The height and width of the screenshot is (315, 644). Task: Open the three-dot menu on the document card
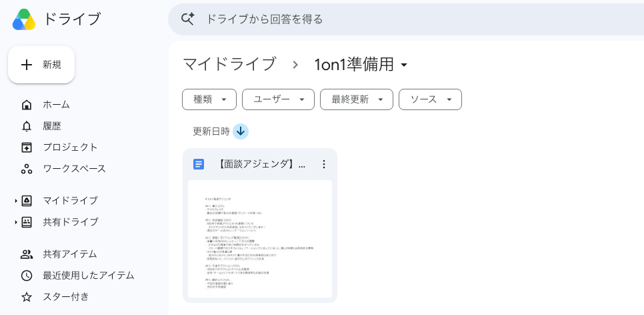pyautogui.click(x=323, y=164)
